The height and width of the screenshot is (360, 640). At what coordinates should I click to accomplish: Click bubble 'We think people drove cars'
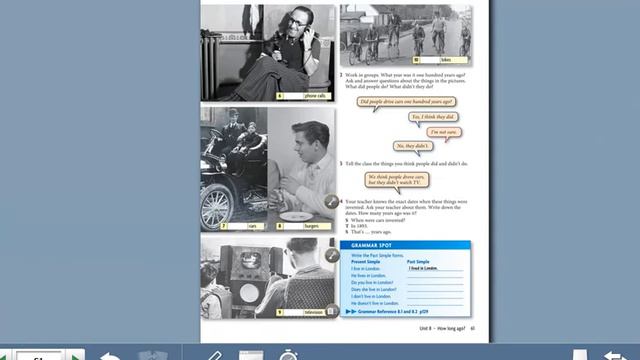(396, 180)
